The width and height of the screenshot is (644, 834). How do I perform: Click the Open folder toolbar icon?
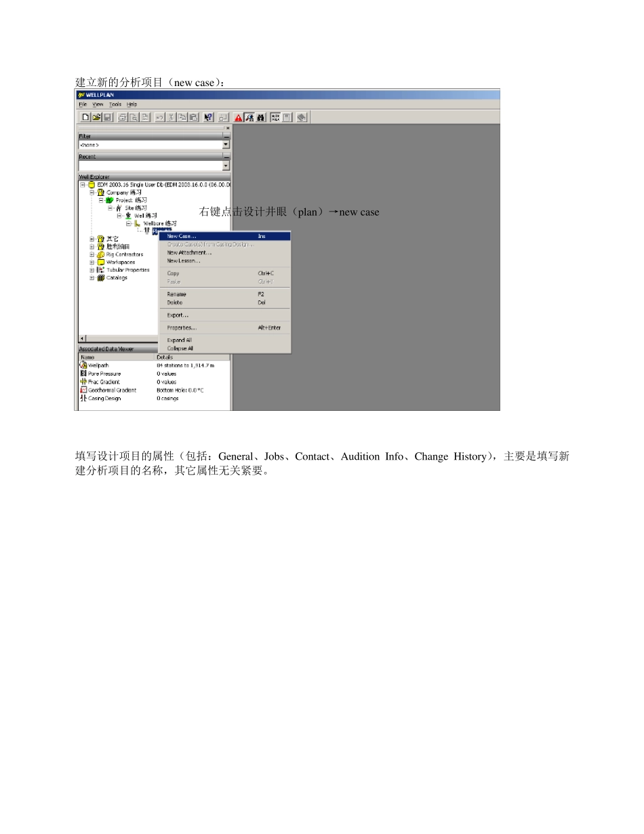96,117
